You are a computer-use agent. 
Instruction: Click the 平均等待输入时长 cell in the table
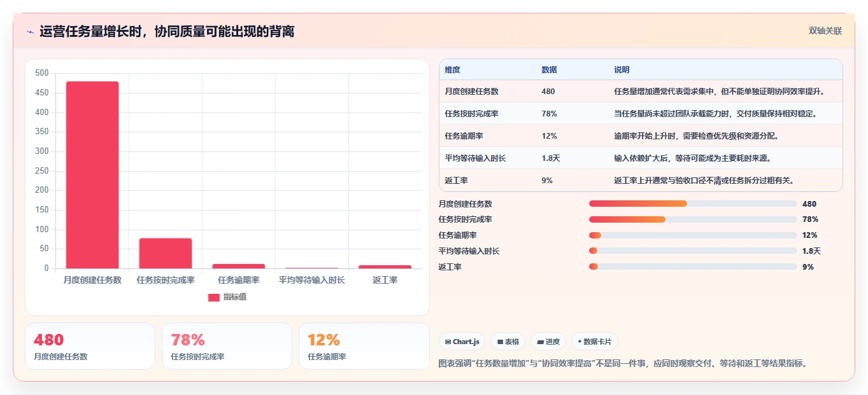tap(475, 158)
